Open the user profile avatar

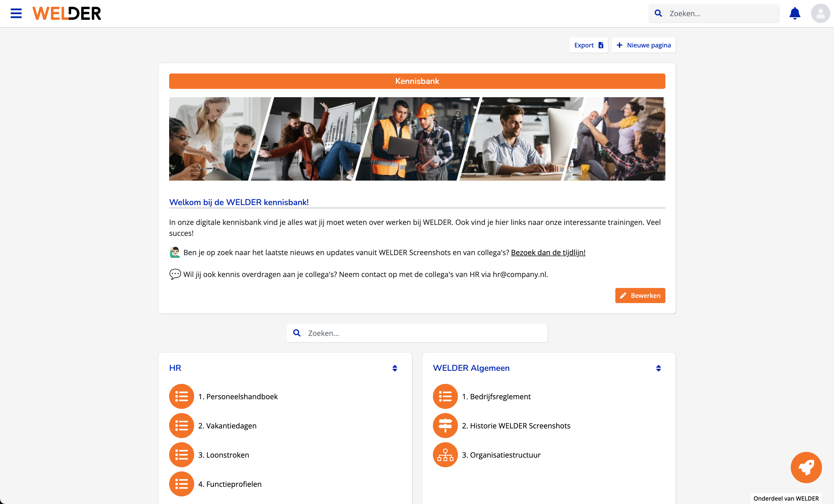coord(820,14)
